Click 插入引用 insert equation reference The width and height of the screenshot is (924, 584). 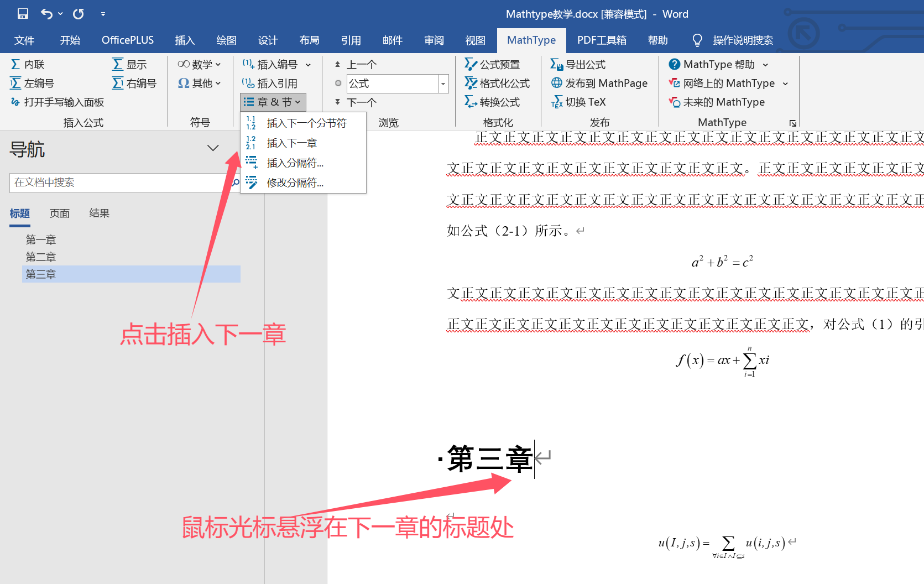coord(270,84)
